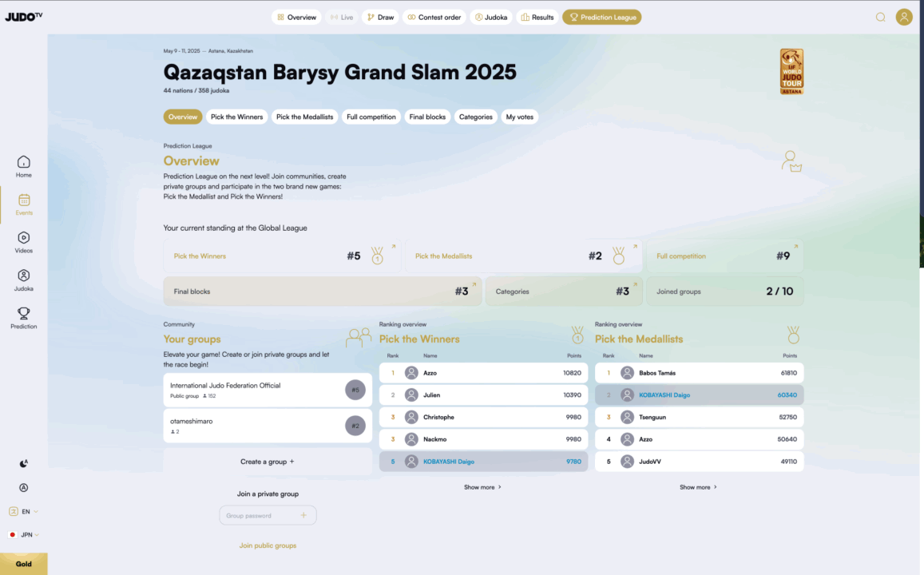Open JPN country dropdown
Viewport: 924px width, 575px height.
24,535
